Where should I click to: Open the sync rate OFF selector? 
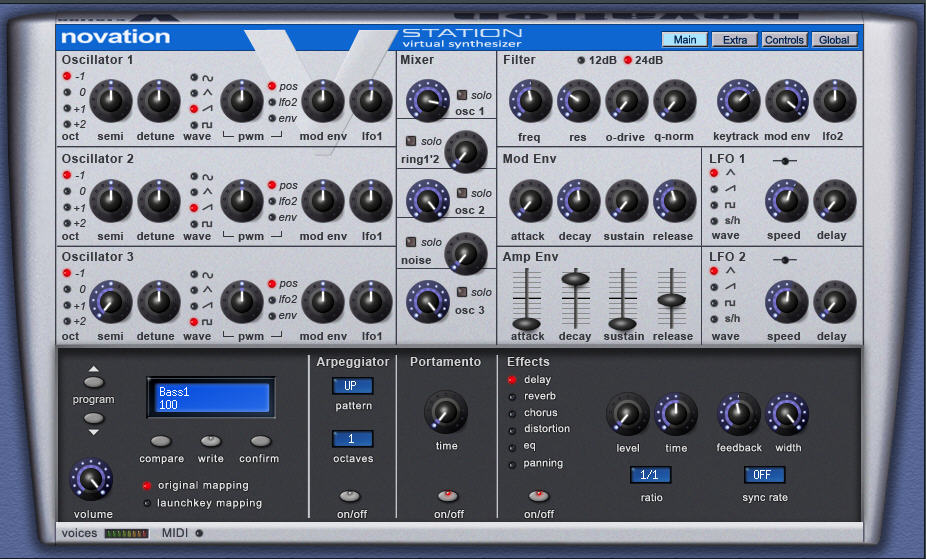(x=764, y=475)
